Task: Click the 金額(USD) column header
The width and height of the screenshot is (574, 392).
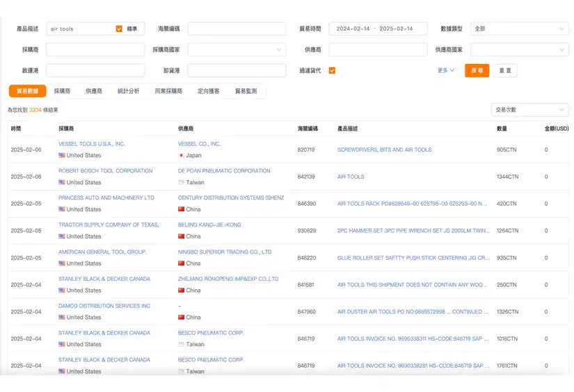Action: [557, 129]
